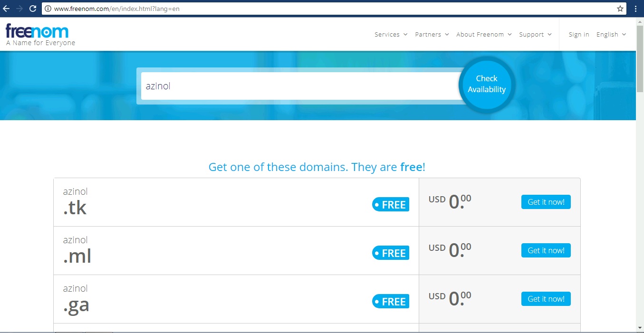The height and width of the screenshot is (333, 644).
Task: Go back using the browser back arrow
Action: 6,9
